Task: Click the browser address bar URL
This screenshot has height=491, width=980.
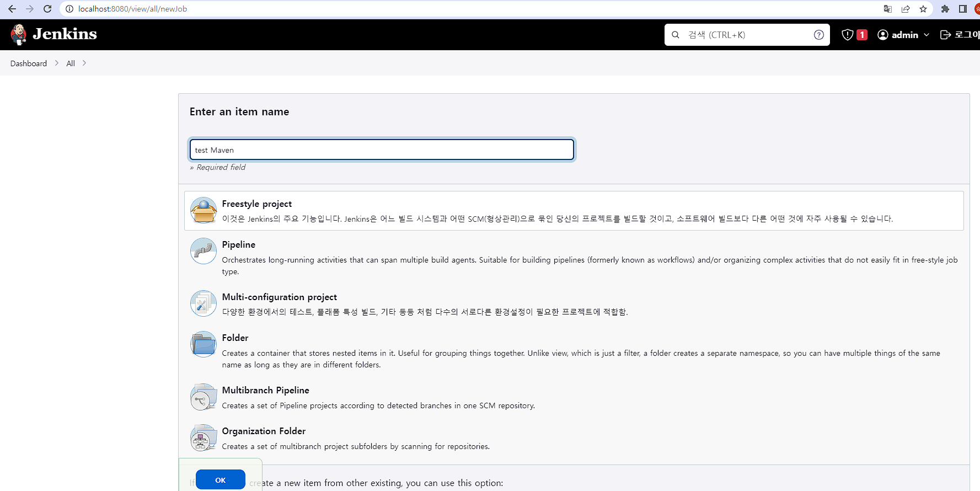Action: [x=132, y=9]
